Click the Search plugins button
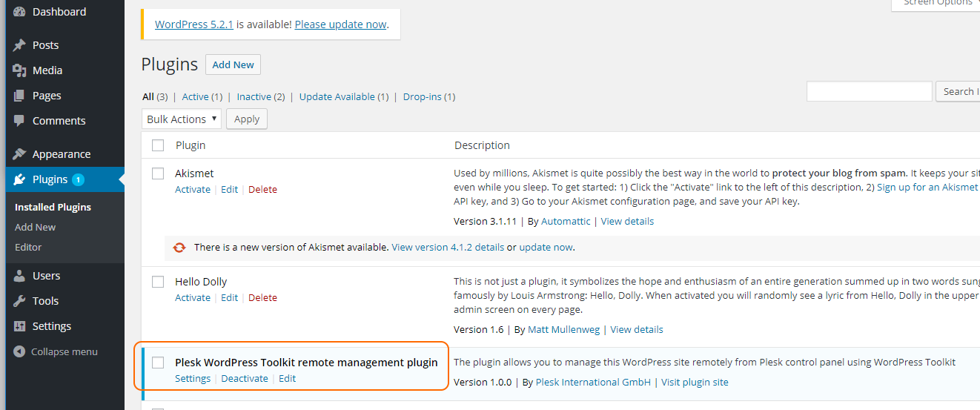The width and height of the screenshot is (980, 410). click(x=958, y=91)
